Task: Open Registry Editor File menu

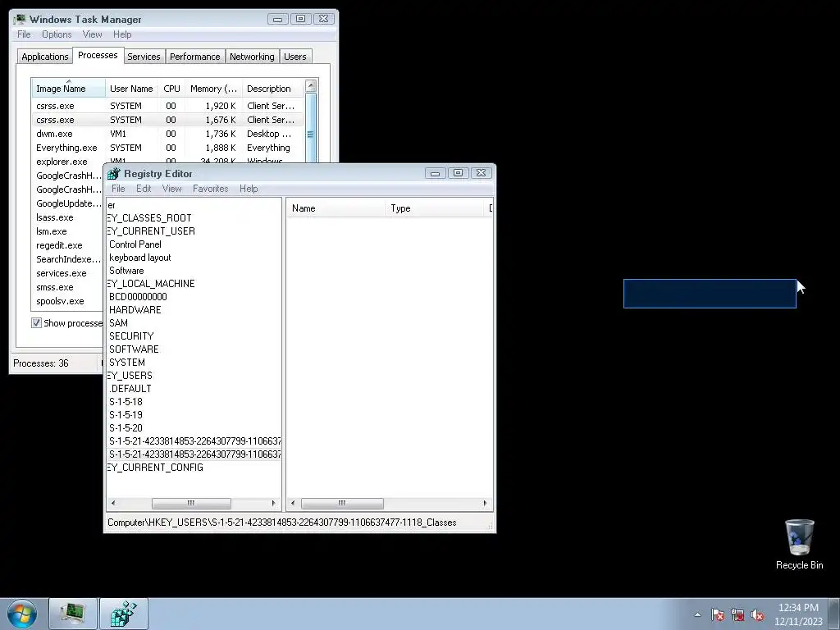Action: coord(118,189)
